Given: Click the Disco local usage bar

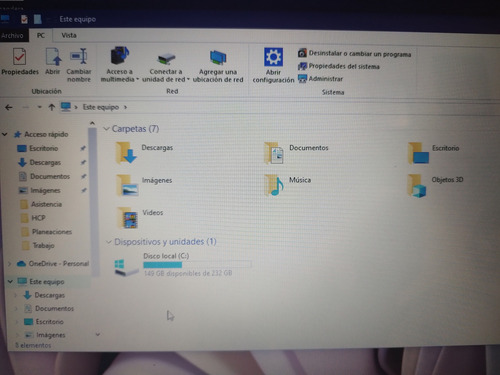Looking at the screenshot, I should click(197, 265).
